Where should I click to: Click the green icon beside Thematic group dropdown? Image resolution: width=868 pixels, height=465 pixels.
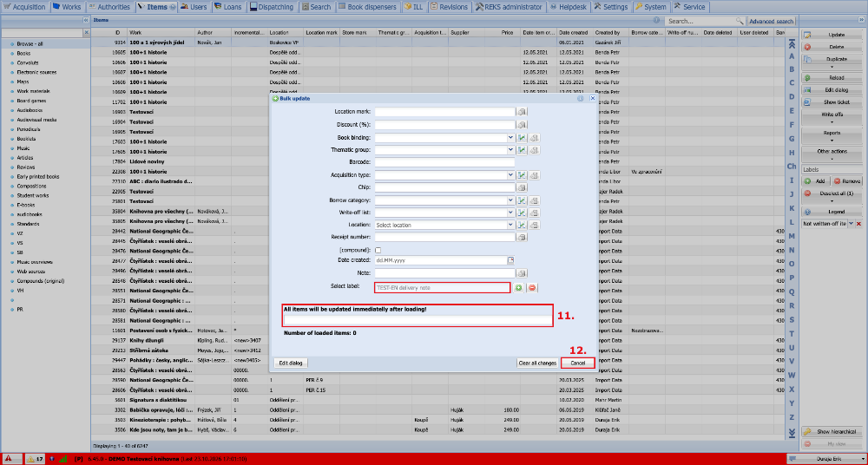(522, 150)
